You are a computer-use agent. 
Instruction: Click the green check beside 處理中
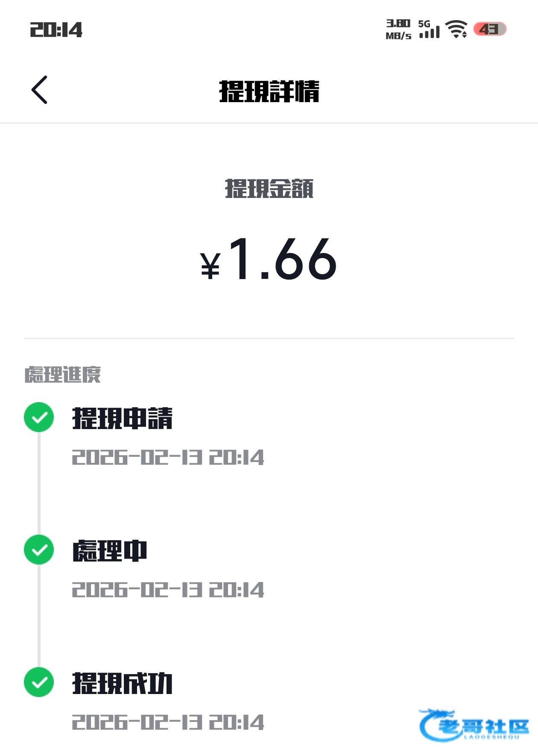39,550
